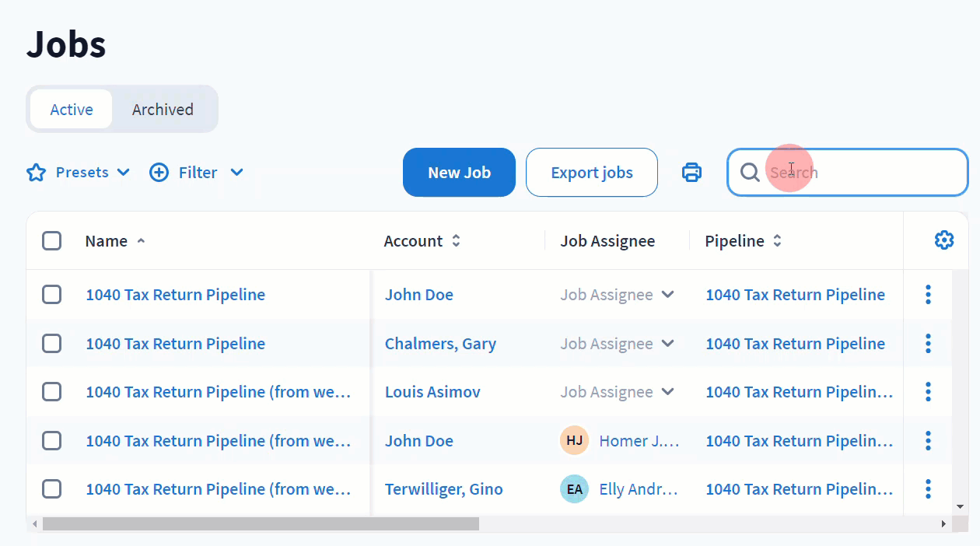Toggle the select-all checkbox in header
The width and height of the screenshot is (980, 546).
pyautogui.click(x=51, y=241)
